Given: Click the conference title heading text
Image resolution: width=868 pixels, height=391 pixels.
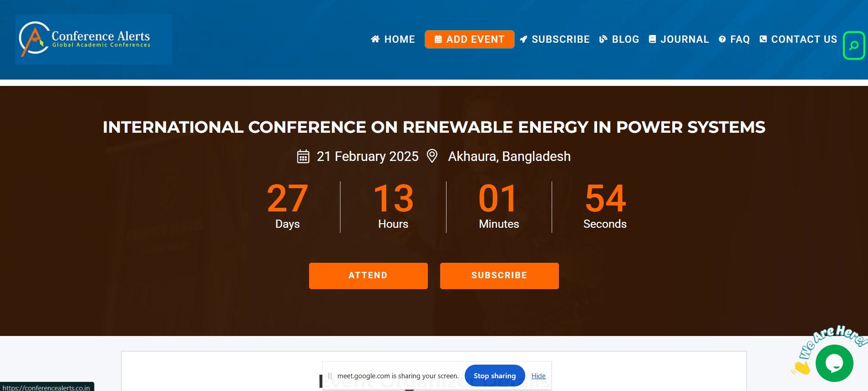Looking at the screenshot, I should 434,127.
